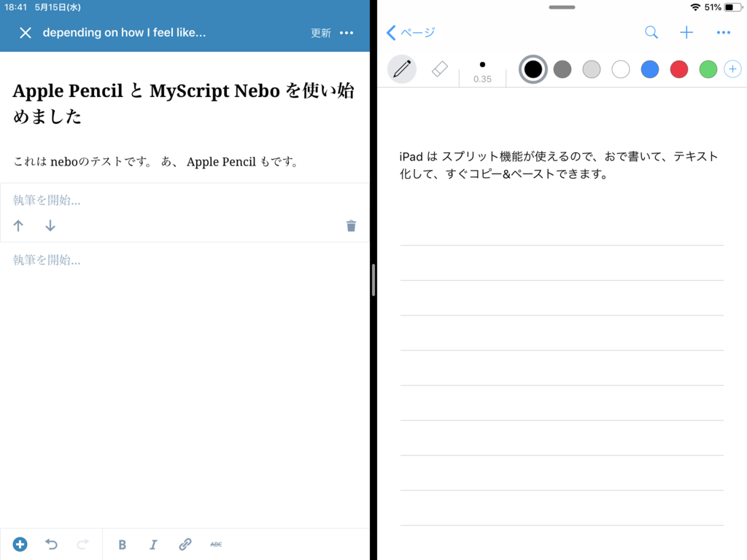Image resolution: width=747 pixels, height=560 pixels.
Task: Toggle bold formatting
Action: click(122, 545)
